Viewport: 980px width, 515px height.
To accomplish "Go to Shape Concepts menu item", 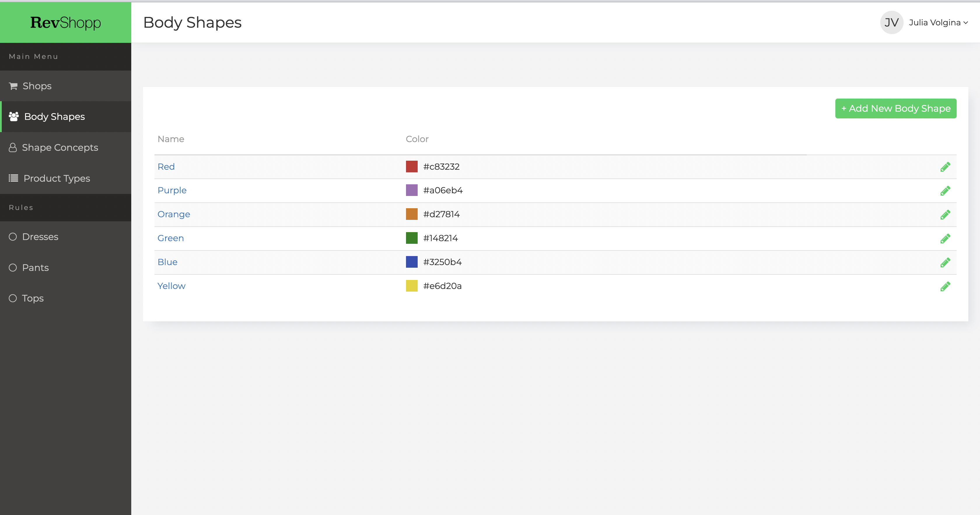I will click(65, 148).
